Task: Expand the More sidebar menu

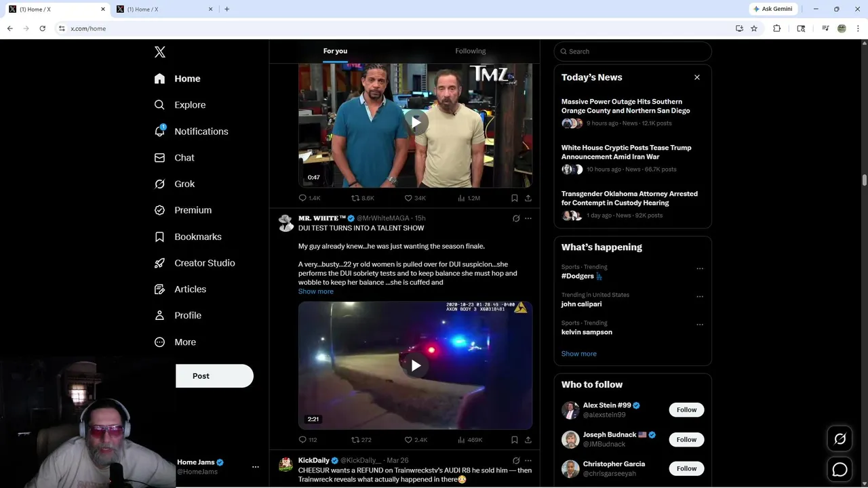Action: pos(175,342)
